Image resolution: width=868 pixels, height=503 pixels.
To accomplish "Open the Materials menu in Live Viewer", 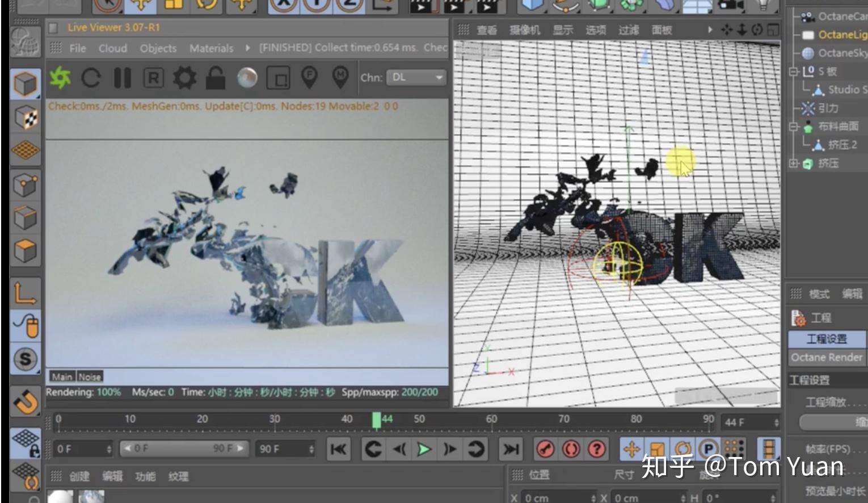I will click(211, 48).
